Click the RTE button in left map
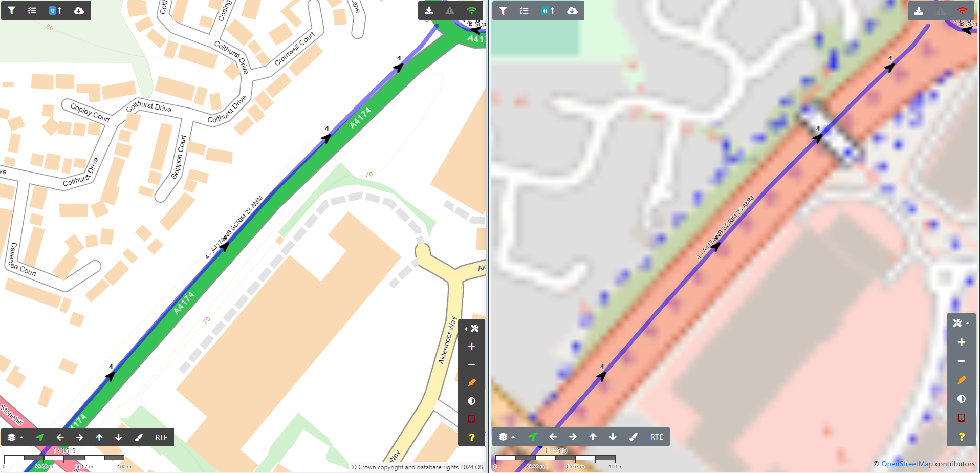The height and width of the screenshot is (473, 980). [161, 437]
